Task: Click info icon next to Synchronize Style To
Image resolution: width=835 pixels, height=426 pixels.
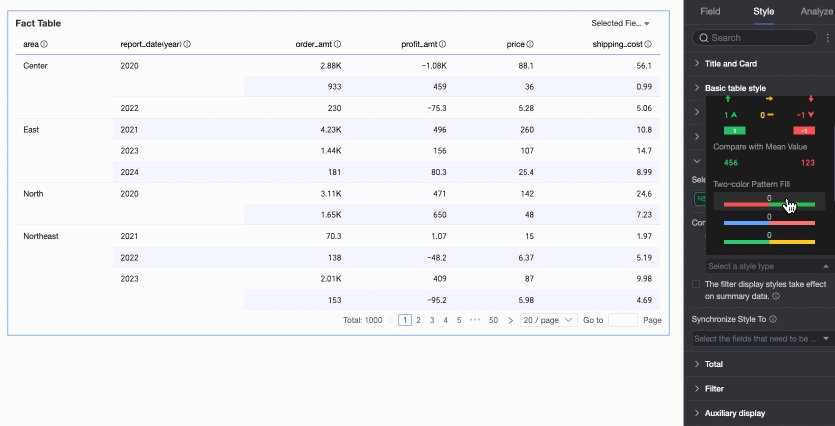Action: tap(773, 320)
